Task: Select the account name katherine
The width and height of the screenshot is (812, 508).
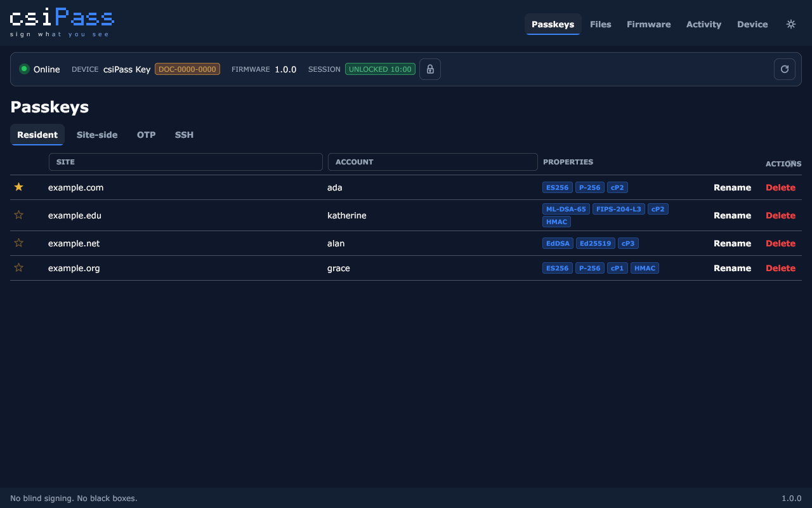Action: coord(346,215)
